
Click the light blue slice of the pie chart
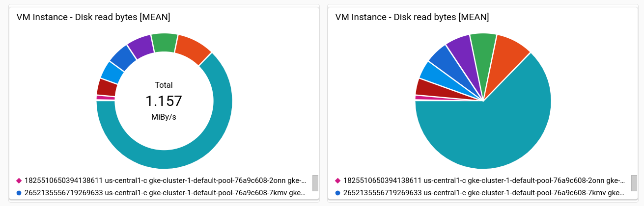[x=432, y=76]
